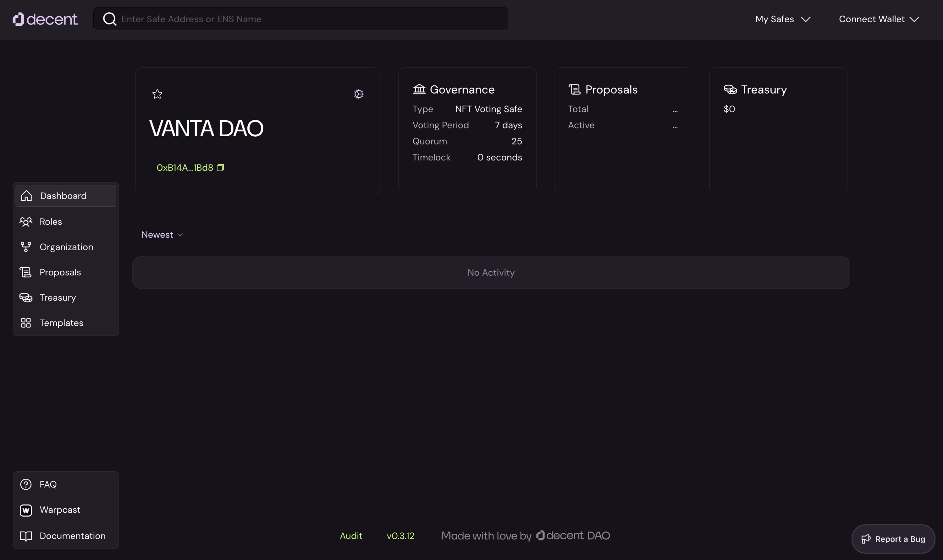This screenshot has width=943, height=560.
Task: Click the v0.3.12 version link
Action: point(400,536)
